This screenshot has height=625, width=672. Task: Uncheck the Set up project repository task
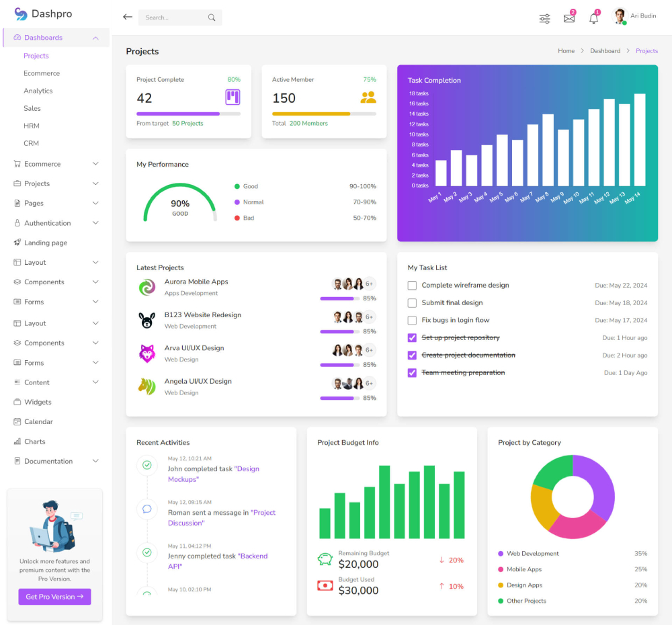(411, 338)
